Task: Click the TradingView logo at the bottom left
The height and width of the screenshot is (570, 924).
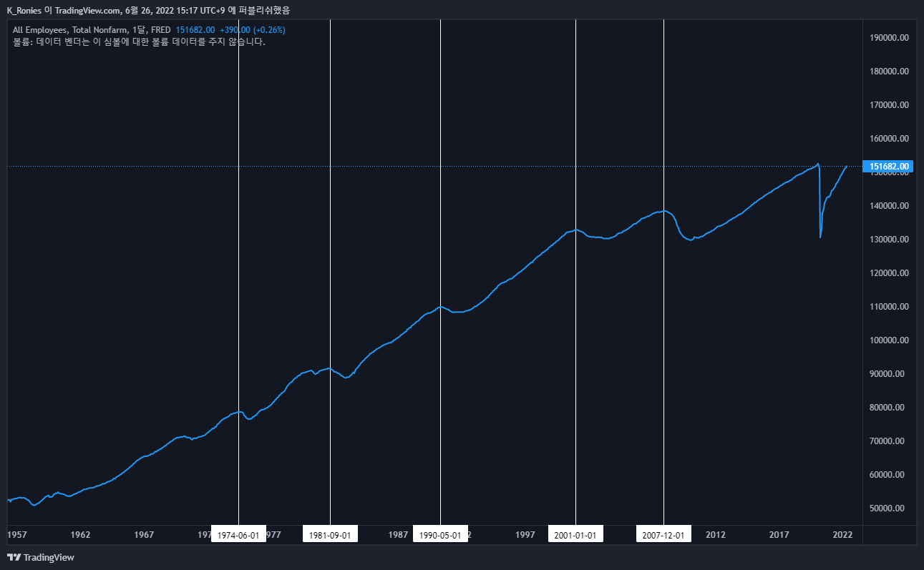Action: coord(41,557)
